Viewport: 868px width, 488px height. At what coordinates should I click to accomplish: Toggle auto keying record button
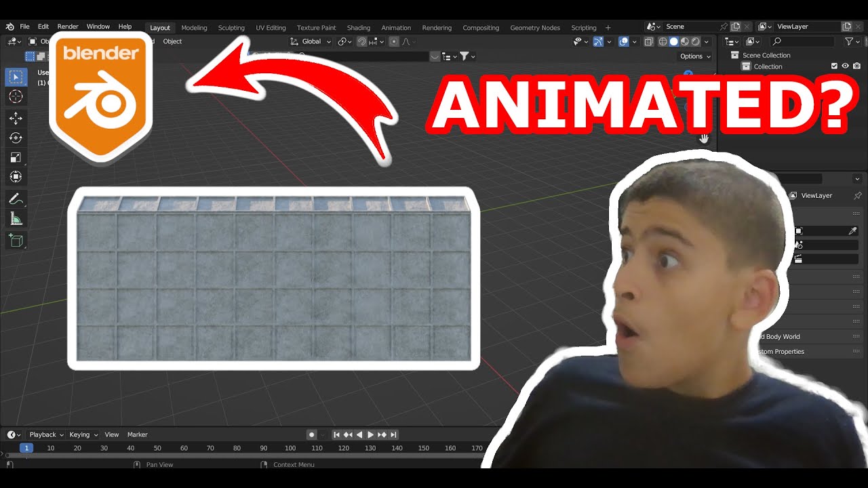coord(312,434)
